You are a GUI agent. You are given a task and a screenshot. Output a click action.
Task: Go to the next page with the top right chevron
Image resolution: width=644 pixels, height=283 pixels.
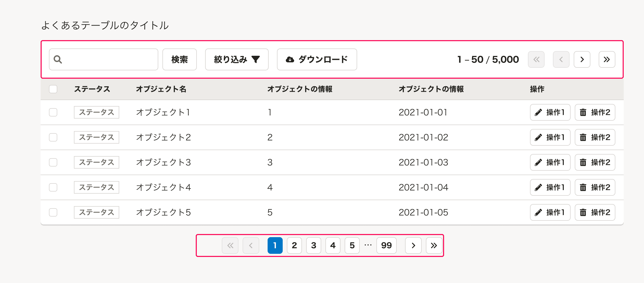(582, 59)
